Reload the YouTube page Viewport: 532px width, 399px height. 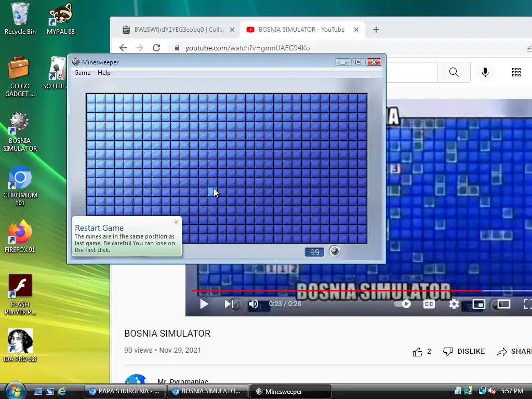point(156,48)
